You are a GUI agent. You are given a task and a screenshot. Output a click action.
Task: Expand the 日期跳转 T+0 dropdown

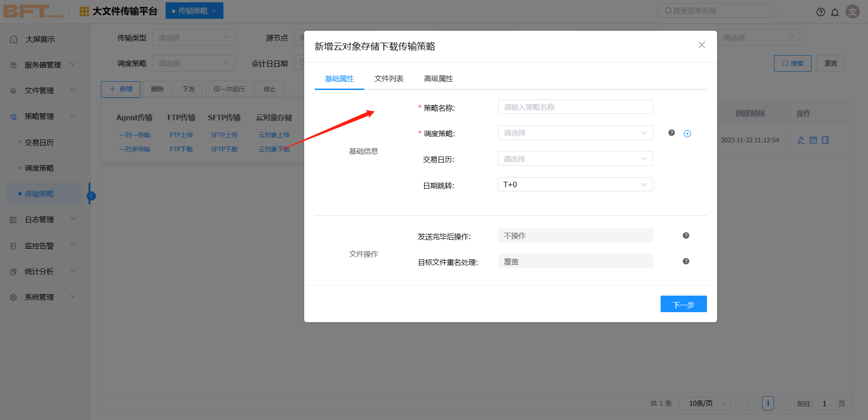pyautogui.click(x=575, y=185)
